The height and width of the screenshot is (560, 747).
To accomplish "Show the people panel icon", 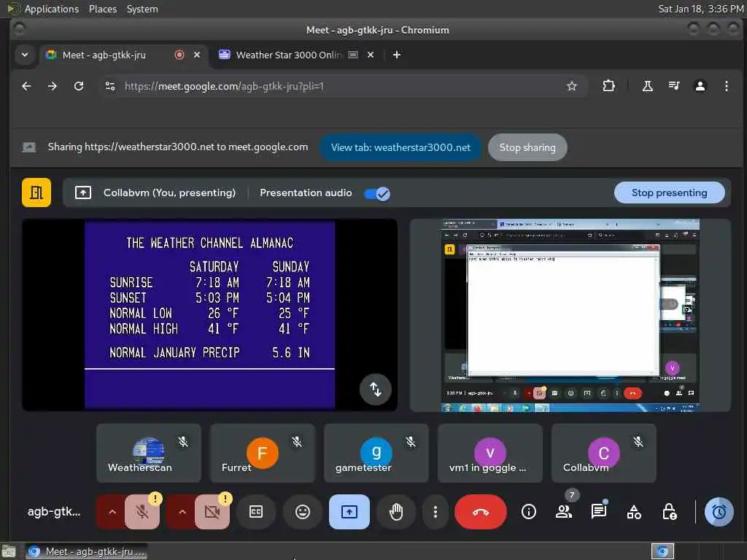I will [x=564, y=512].
